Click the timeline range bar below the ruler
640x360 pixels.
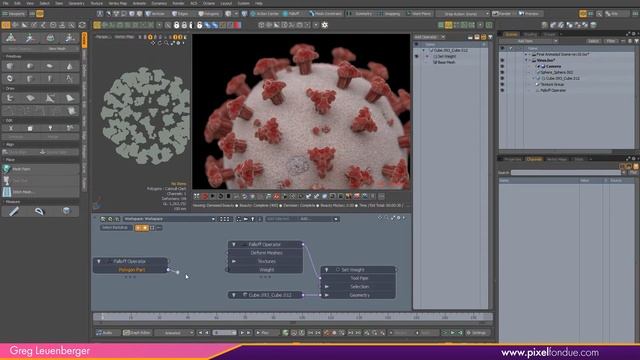[292, 322]
